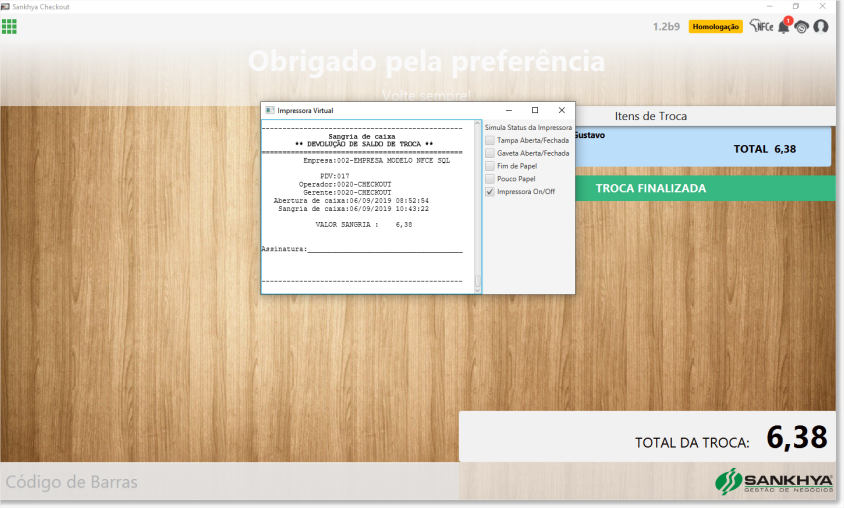Click the Impressora Virtual title bar icon
This screenshot has height=508, width=844.
[x=270, y=110]
